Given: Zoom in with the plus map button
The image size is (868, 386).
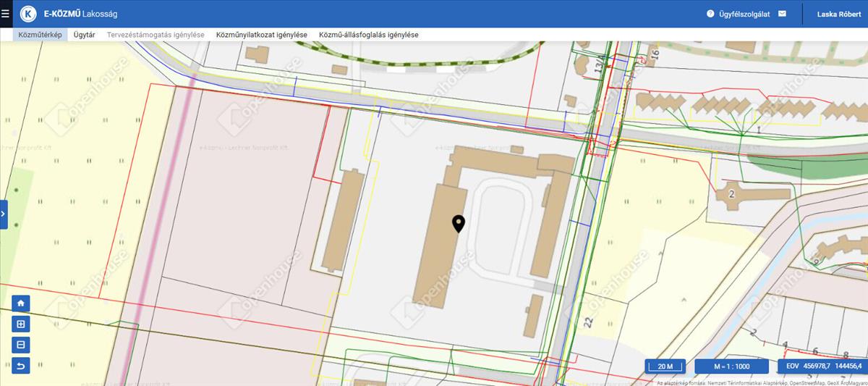Looking at the screenshot, I should tap(21, 324).
